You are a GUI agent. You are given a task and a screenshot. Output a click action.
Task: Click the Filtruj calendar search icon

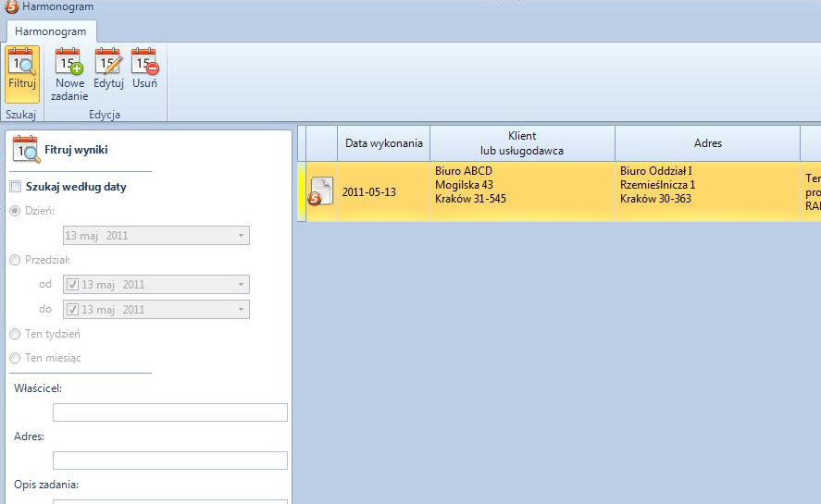(21, 63)
